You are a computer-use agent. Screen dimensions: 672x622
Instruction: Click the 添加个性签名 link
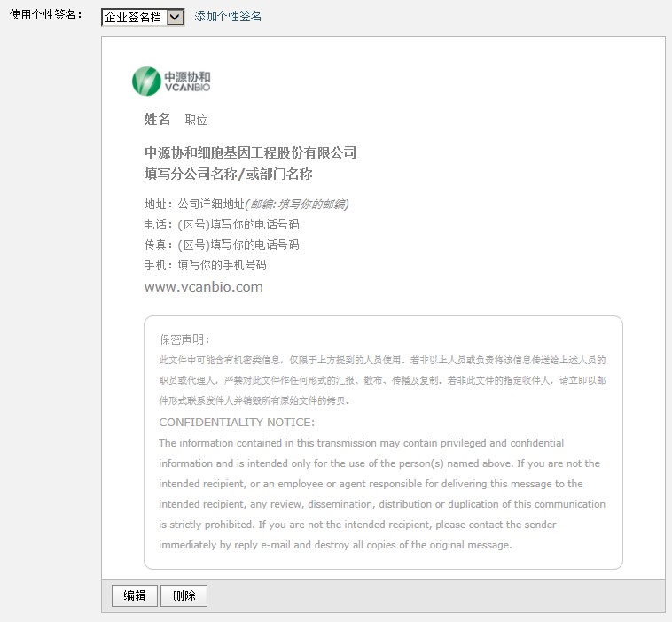click(228, 17)
